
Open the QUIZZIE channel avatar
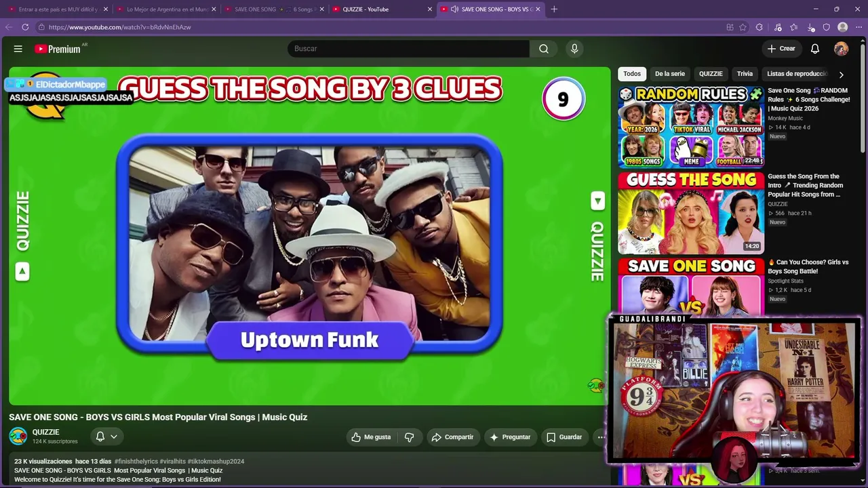tap(18, 436)
